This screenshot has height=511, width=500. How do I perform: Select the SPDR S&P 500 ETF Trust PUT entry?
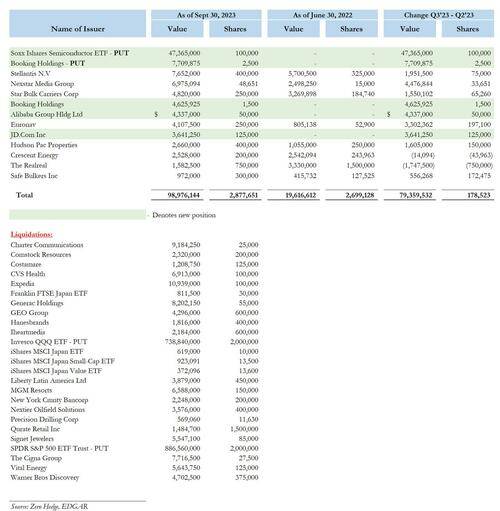coord(59,448)
